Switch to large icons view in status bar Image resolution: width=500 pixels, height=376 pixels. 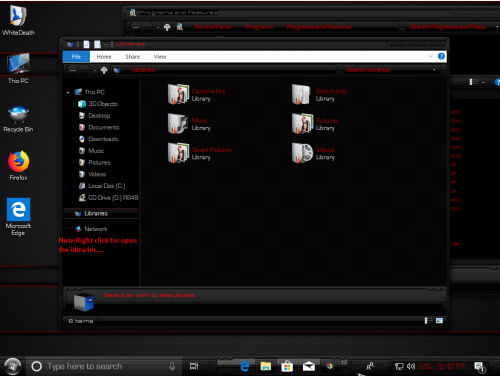(439, 321)
